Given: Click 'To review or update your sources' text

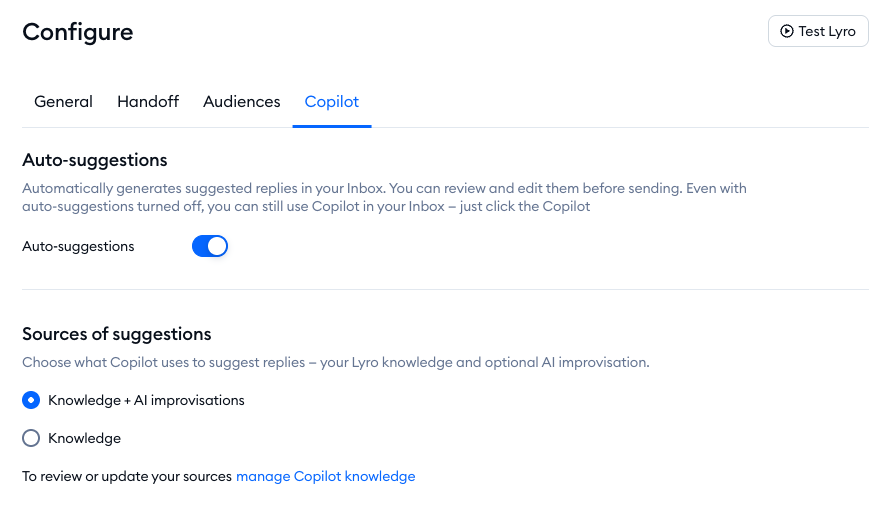Looking at the screenshot, I should [x=127, y=477].
